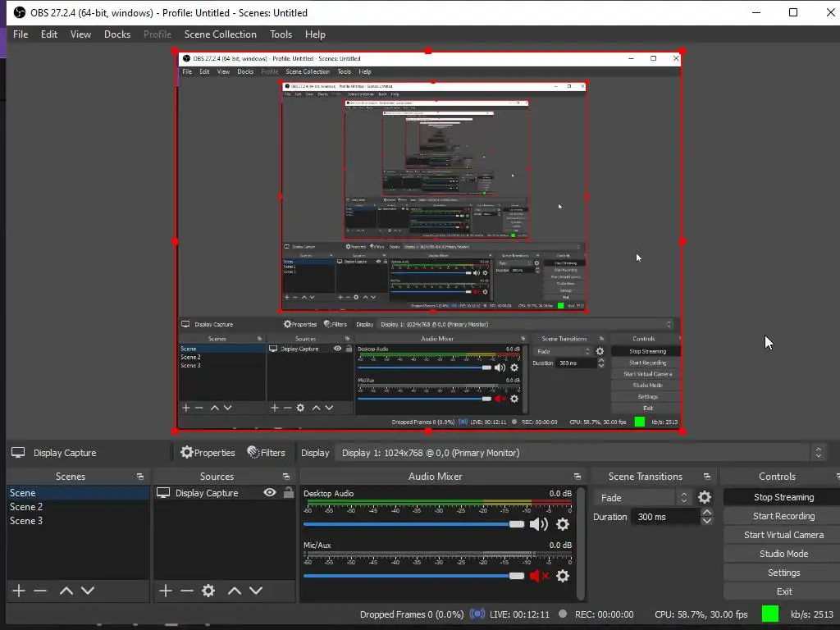The image size is (840, 630).
Task: Click the preview canvas capture
Action: [428, 241]
